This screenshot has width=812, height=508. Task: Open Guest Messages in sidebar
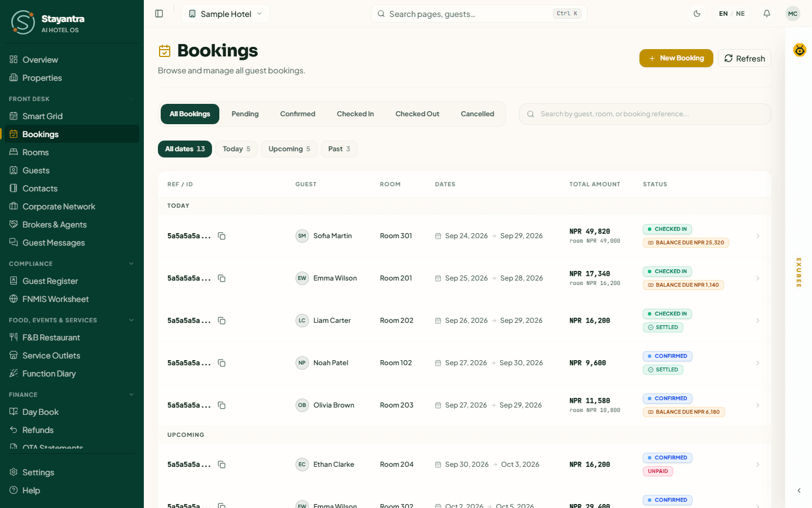72,243
